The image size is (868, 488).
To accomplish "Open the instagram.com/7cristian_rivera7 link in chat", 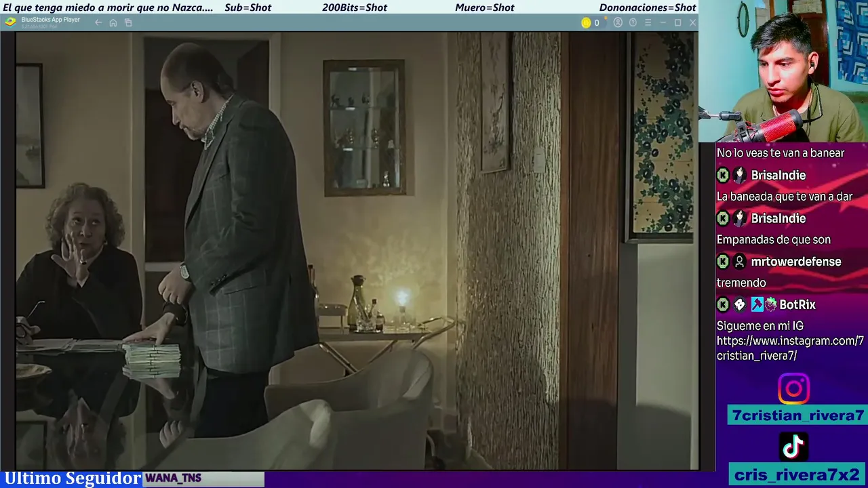I will pyautogui.click(x=790, y=348).
